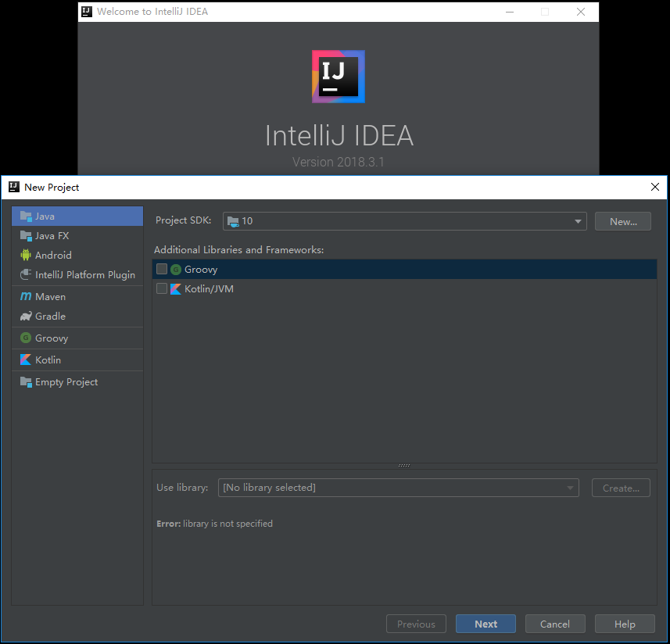Go to the Next wizard step
The image size is (670, 644).
pos(485,624)
